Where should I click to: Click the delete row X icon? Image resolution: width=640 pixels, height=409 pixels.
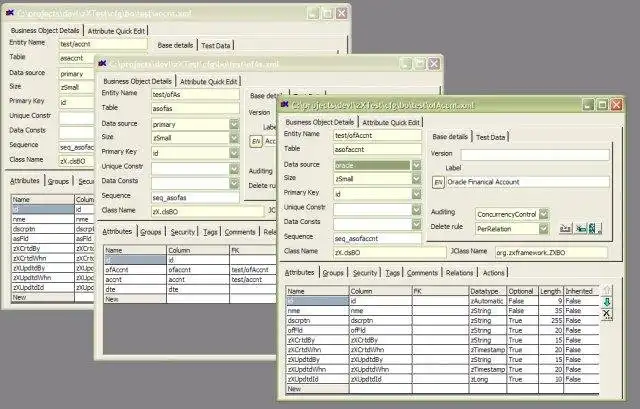click(x=606, y=314)
